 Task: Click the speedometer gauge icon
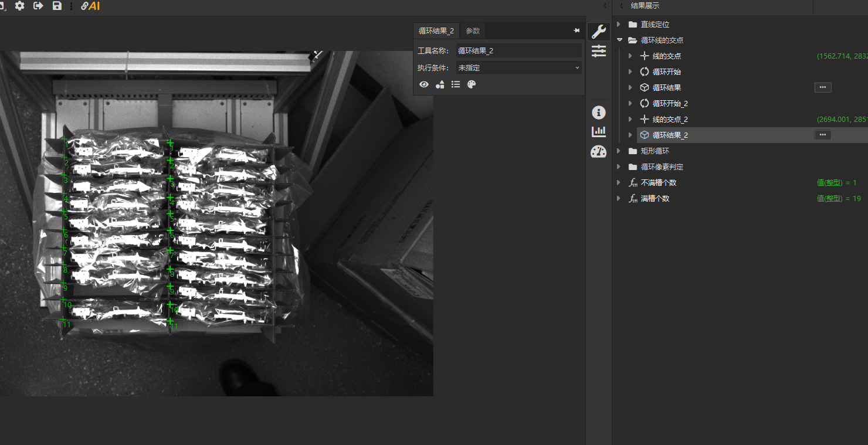(598, 152)
